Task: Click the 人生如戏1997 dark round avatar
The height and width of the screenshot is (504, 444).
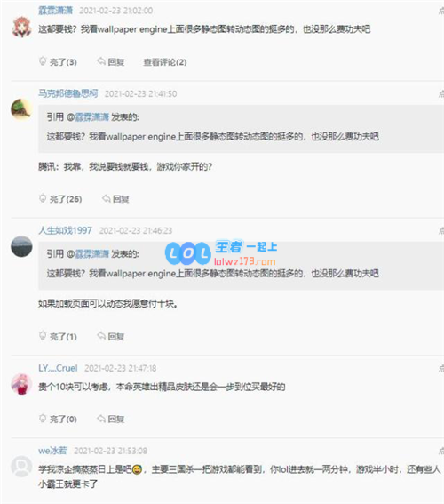Action: [x=21, y=246]
